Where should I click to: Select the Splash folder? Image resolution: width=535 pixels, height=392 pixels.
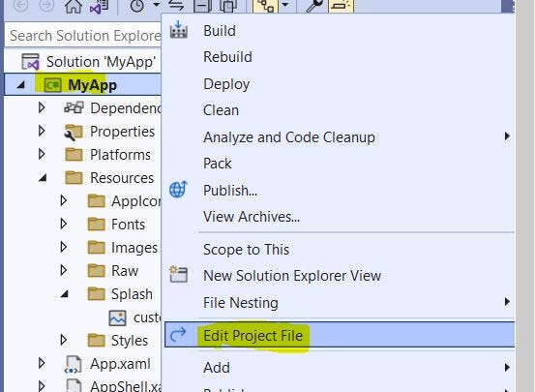click(132, 294)
